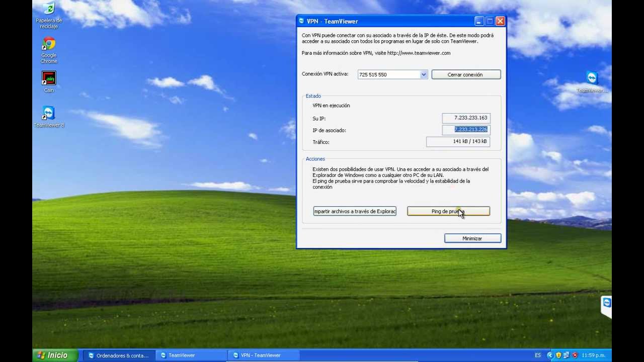This screenshot has height=362, width=644.
Task: Click the 'Conexión VPN activa:' label
Action: pos(325,74)
